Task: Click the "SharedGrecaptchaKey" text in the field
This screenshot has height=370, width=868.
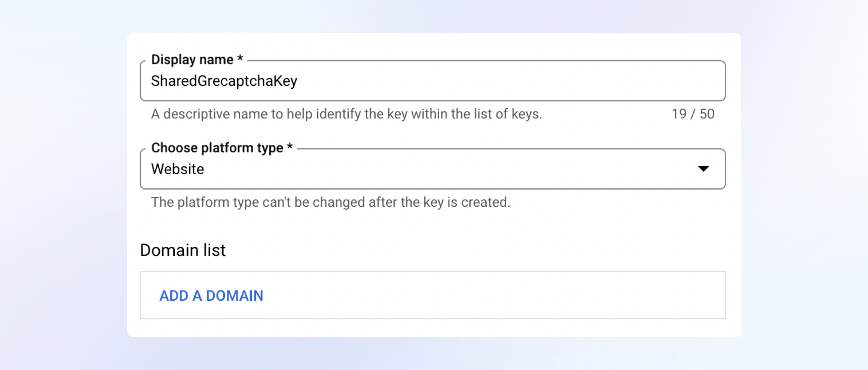Action: (224, 81)
